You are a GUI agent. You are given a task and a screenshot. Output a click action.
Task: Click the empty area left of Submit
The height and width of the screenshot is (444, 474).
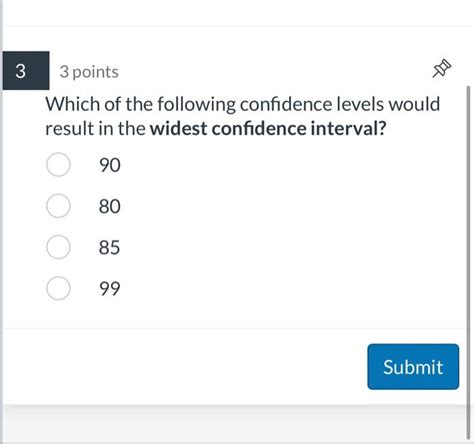tap(185, 367)
